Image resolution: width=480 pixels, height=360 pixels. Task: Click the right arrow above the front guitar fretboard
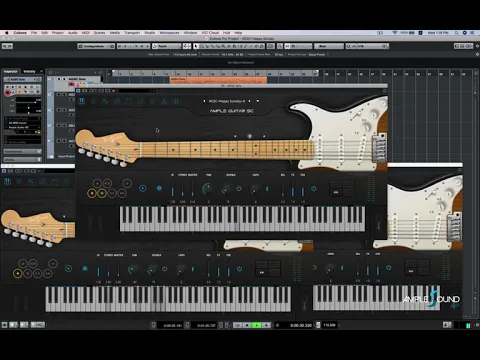(264, 136)
